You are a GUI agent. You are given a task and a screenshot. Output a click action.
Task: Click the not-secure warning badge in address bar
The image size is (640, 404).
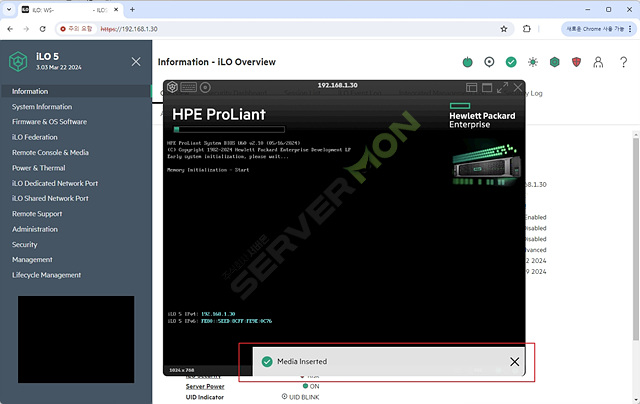[x=76, y=29]
